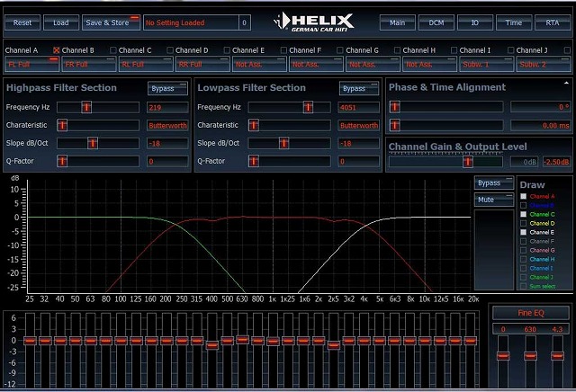This screenshot has height=392, width=576.
Task: Click the Fine EQ slider under 4.3
Action: coord(558,356)
